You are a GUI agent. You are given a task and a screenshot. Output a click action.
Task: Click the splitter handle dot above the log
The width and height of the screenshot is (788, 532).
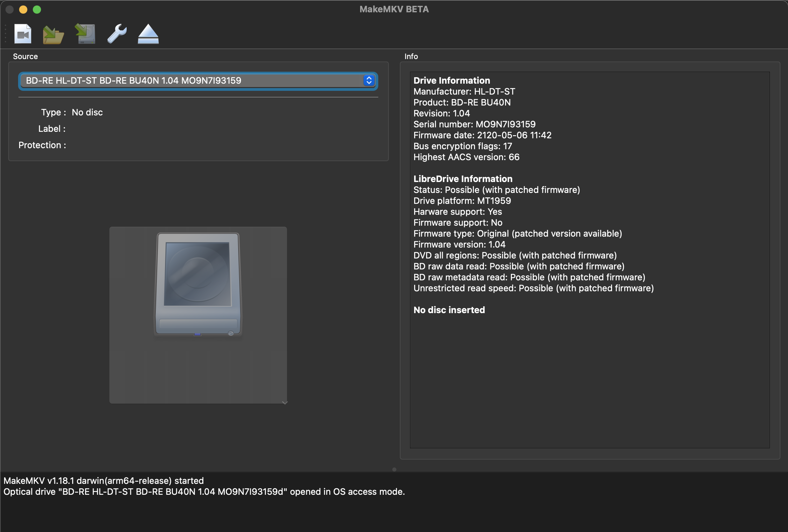[x=394, y=469]
